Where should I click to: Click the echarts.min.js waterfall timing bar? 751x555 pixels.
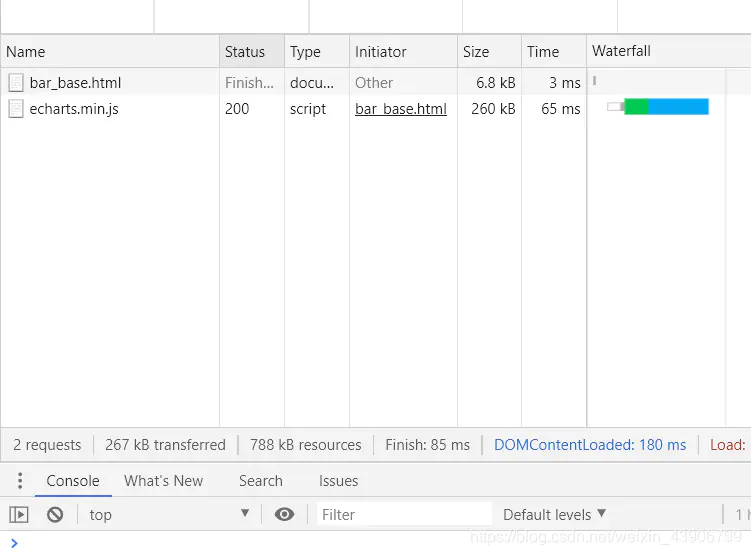666,107
